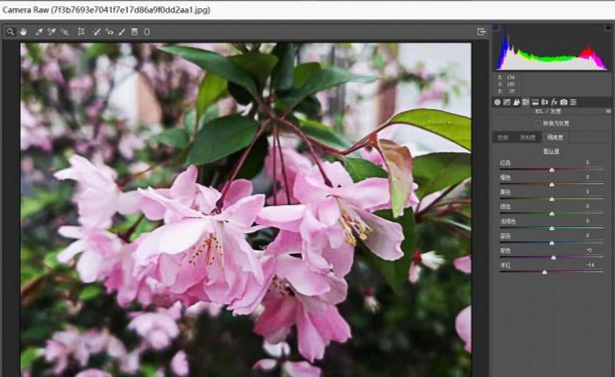
Task: Click the Oranges luminance slider handle
Action: 552,184
